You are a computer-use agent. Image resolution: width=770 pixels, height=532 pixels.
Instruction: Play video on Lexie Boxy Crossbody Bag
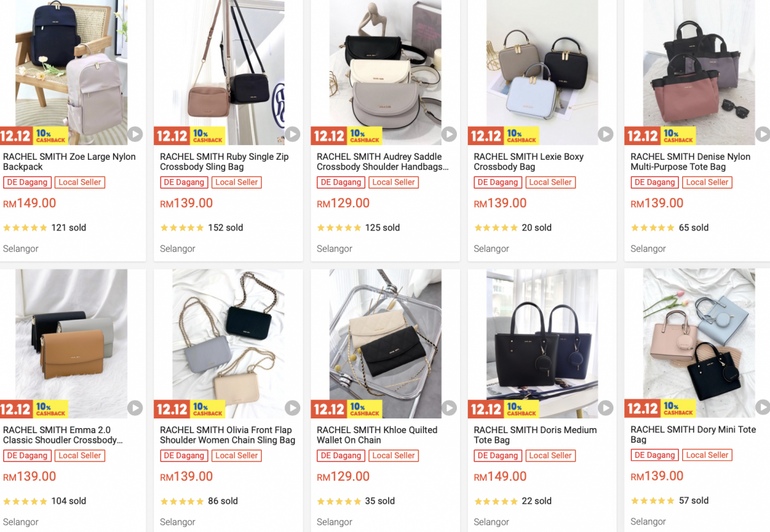[x=606, y=134]
